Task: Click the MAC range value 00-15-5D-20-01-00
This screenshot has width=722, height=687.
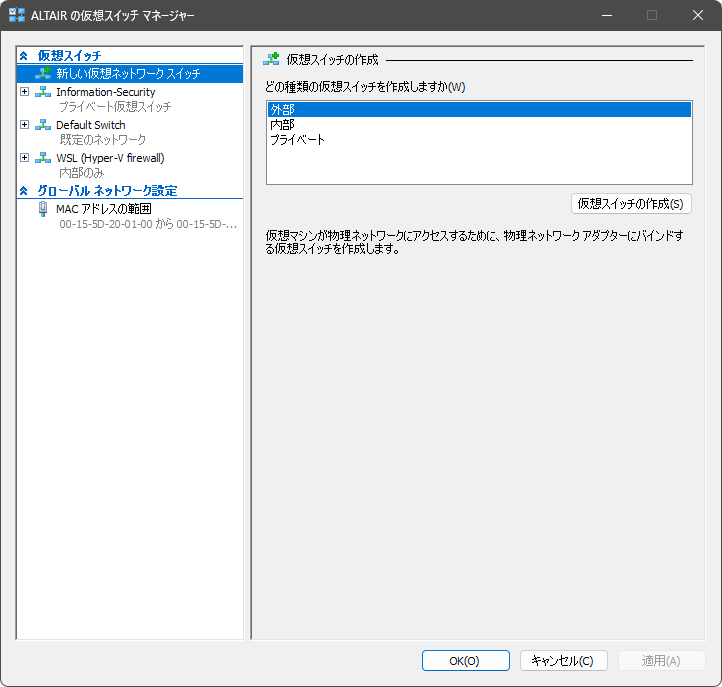Action: 106,224
